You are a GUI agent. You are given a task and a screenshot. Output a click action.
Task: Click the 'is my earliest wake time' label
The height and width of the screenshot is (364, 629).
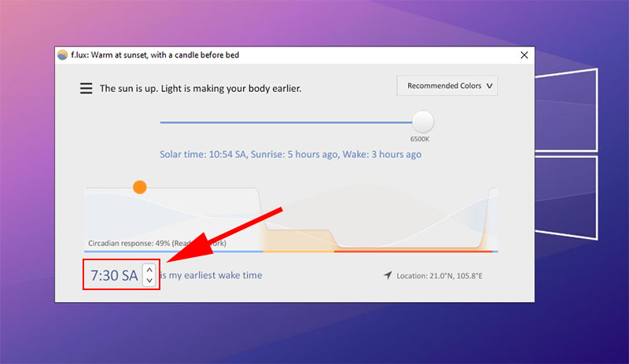coord(211,275)
